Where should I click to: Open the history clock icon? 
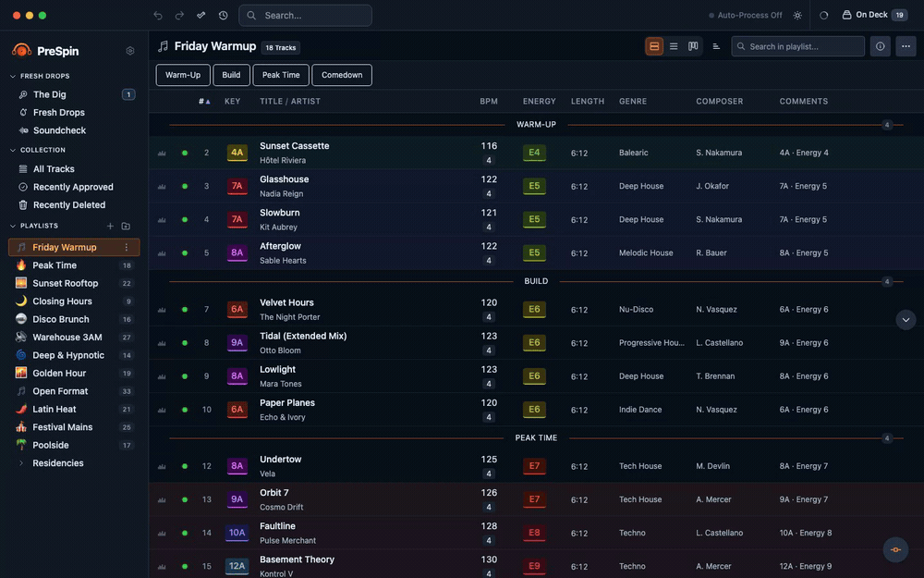click(x=223, y=16)
